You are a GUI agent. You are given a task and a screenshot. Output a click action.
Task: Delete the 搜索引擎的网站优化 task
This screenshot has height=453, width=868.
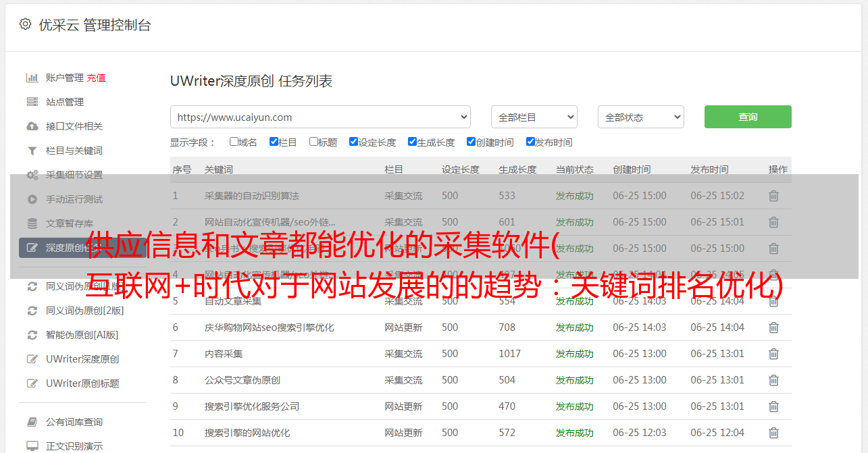coord(773,433)
